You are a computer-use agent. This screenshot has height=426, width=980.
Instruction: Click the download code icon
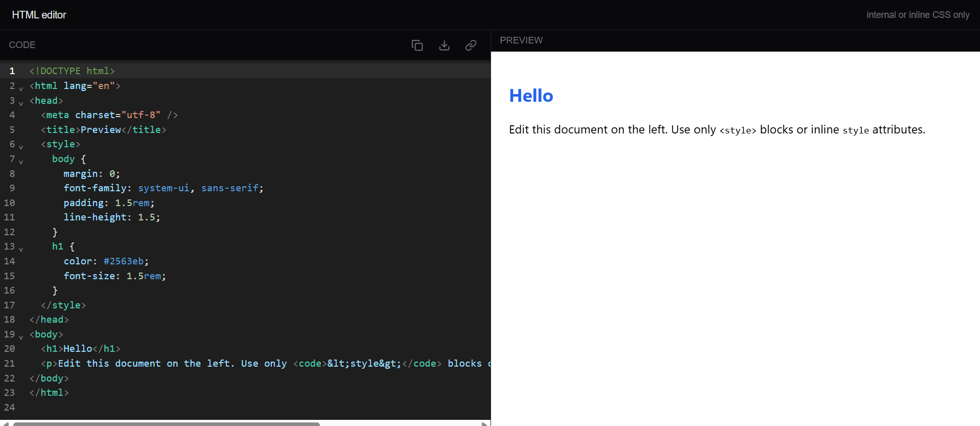point(444,46)
